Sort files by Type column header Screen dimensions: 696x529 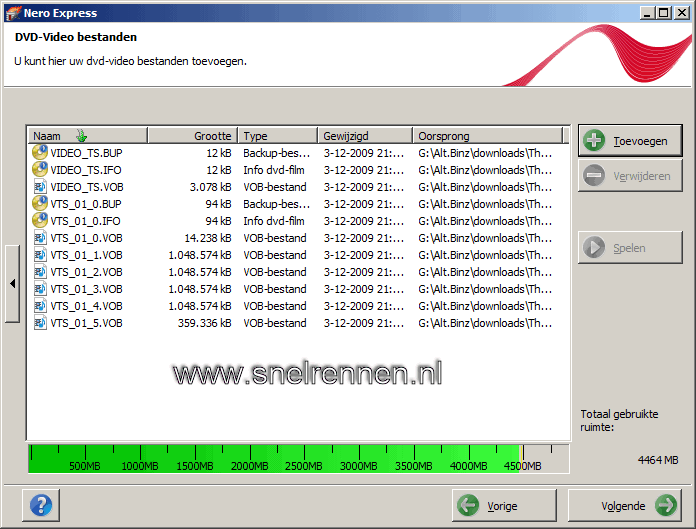(278, 135)
